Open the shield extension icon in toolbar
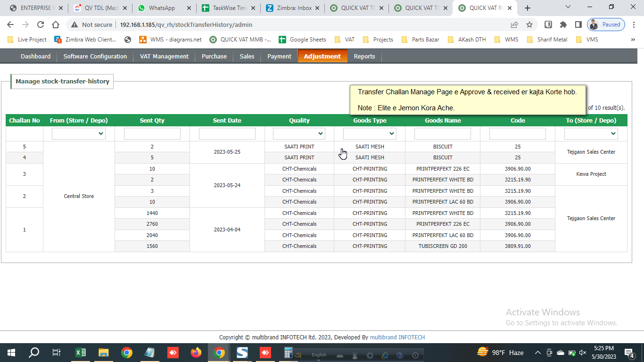The width and height of the screenshot is (644, 362). click(548, 25)
